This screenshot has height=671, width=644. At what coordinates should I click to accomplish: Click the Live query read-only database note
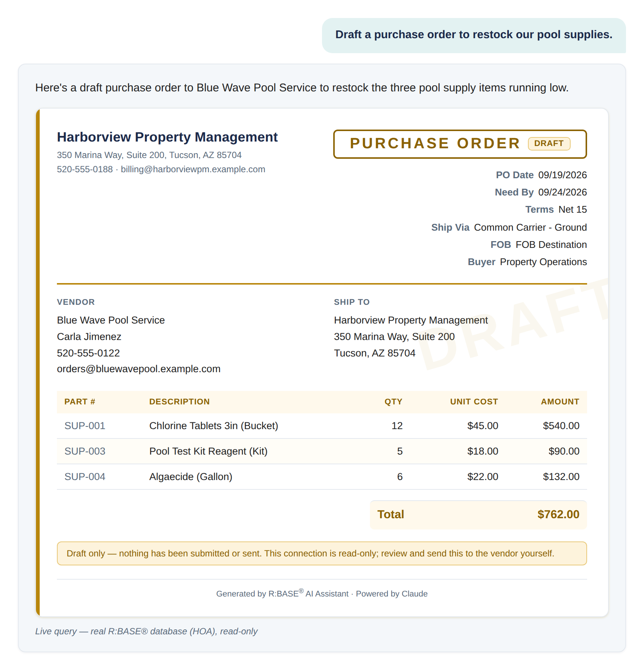pyautogui.click(x=146, y=631)
